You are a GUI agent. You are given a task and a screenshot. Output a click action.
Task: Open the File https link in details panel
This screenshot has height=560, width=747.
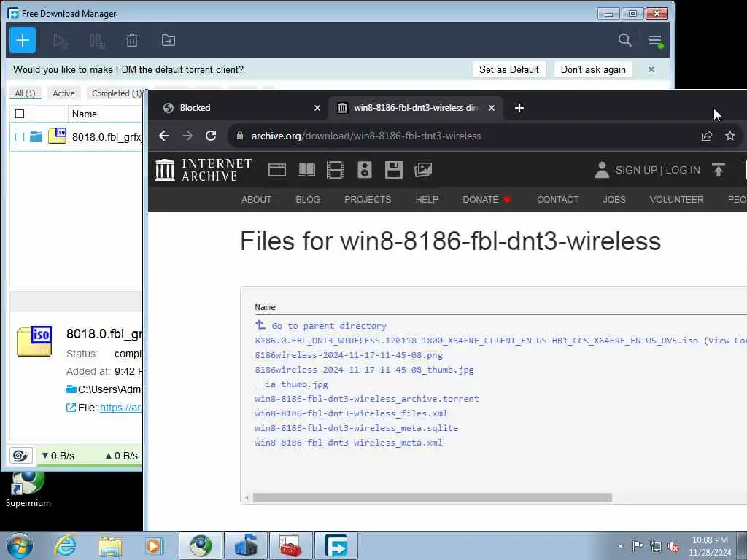[x=121, y=408]
